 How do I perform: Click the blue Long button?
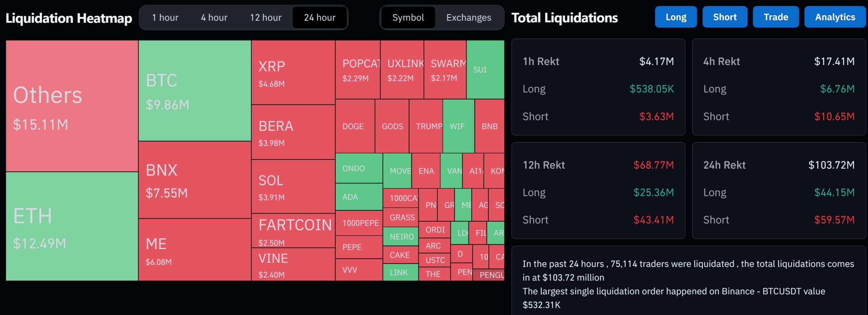coord(676,17)
